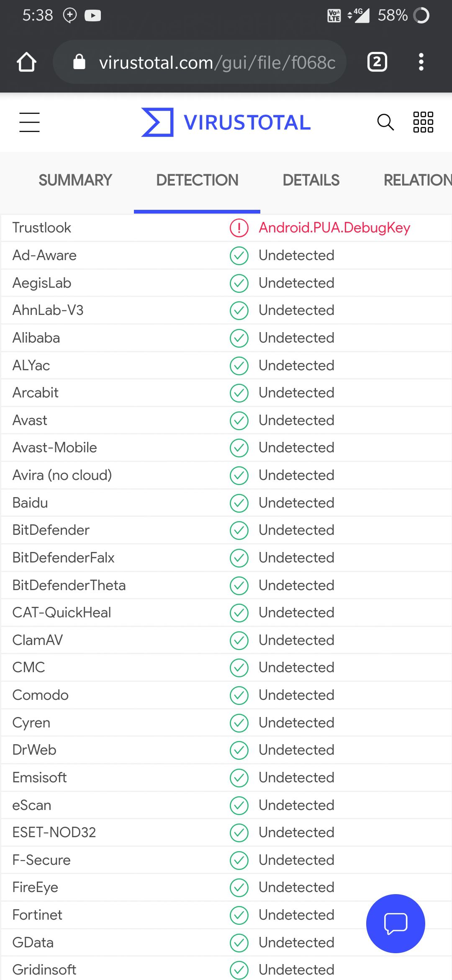This screenshot has height=980, width=452.
Task: Click the Android.PUA.DebugKey detection result
Action: click(x=334, y=228)
